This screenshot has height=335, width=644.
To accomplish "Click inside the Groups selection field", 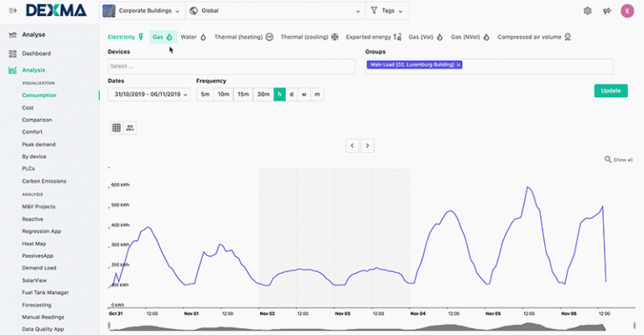I will tap(489, 66).
